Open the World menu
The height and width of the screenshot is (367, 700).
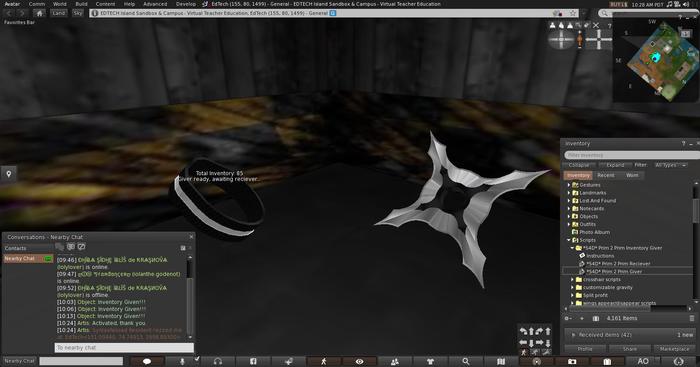[59, 4]
